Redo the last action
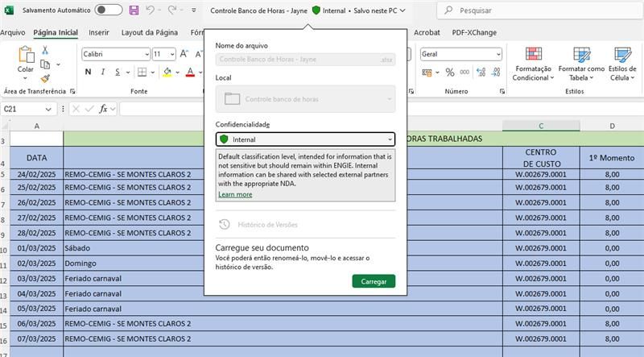Screen dimensions: 644x357 pos(172,10)
